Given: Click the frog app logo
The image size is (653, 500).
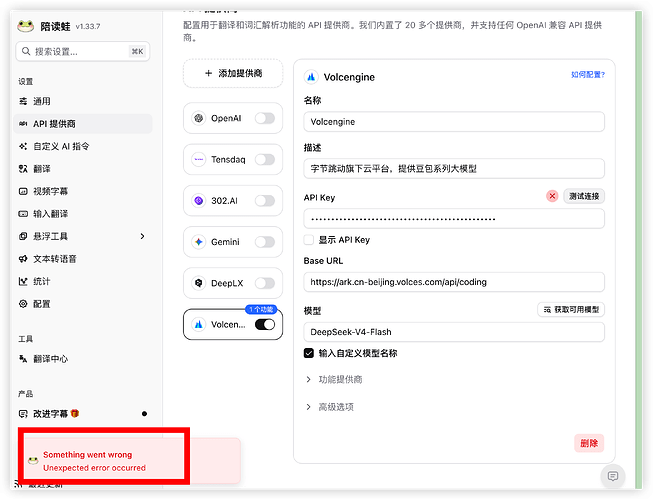Looking at the screenshot, I should point(25,26).
